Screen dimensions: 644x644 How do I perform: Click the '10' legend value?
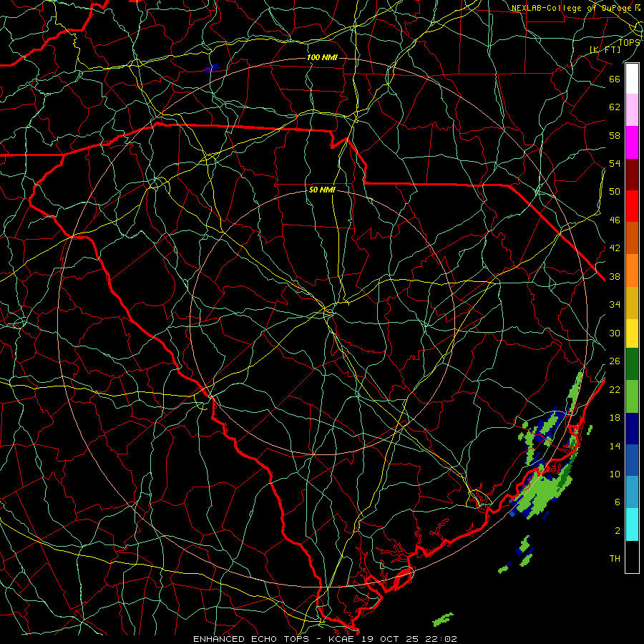615,474
